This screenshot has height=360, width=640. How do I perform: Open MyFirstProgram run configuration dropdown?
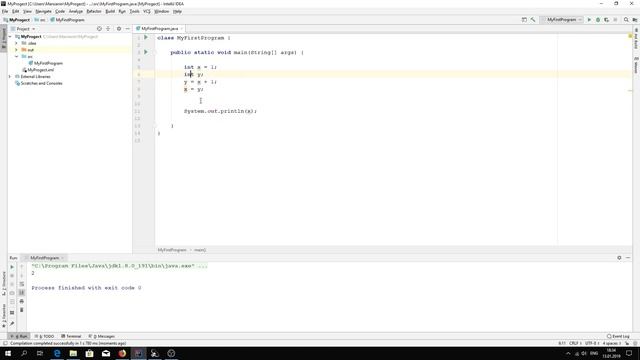[x=562, y=20]
